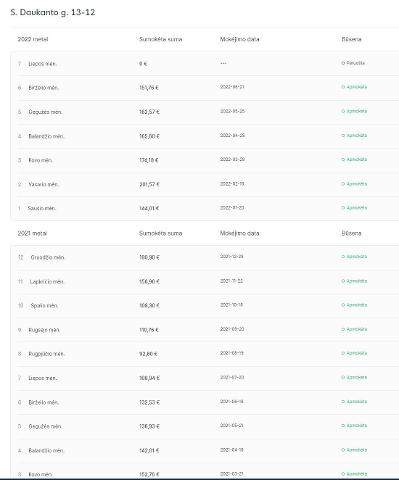Click the Apmokėta status icon for Vasario 2022
Screen dimensions: 399x480
343,184
